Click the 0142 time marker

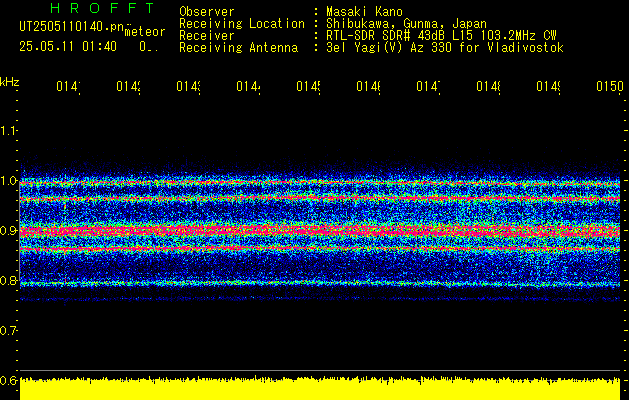click(128, 86)
